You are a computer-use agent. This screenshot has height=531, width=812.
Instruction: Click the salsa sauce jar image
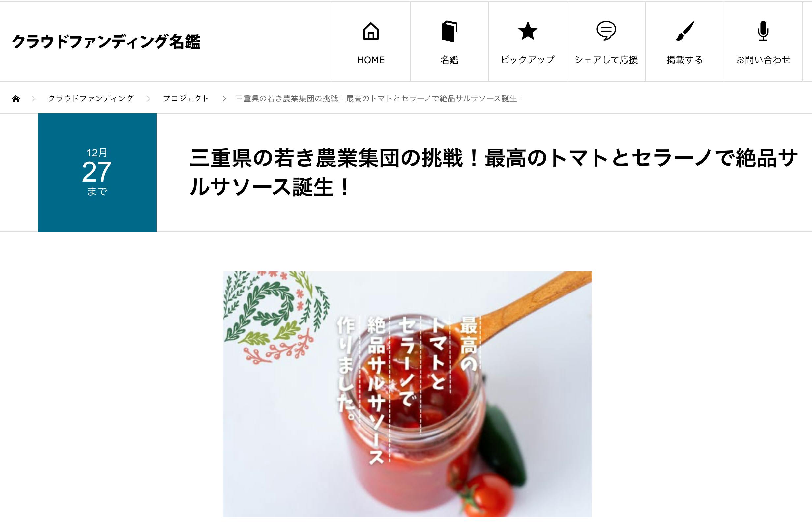pos(407,394)
